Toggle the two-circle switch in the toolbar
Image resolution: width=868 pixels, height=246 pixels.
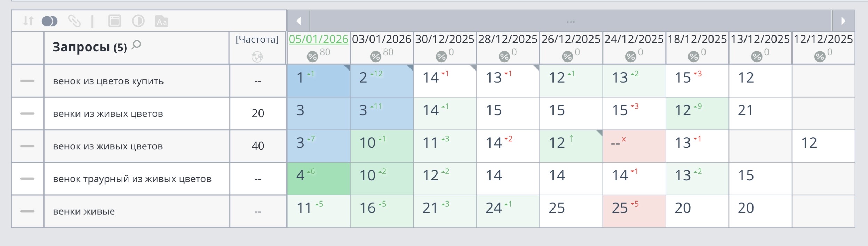click(50, 21)
